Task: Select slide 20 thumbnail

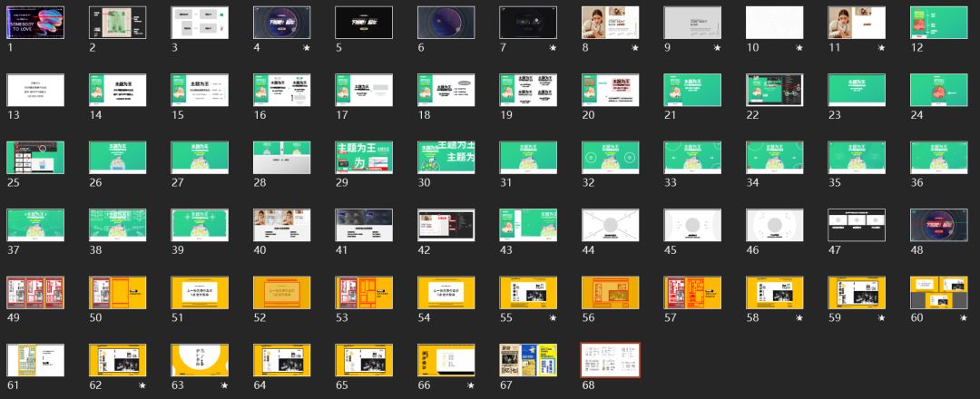Action: pos(611,90)
